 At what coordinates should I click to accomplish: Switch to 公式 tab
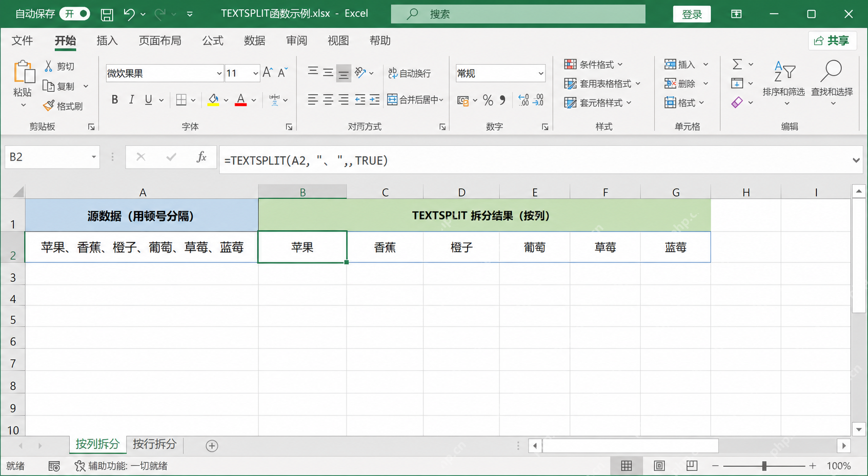click(x=213, y=40)
